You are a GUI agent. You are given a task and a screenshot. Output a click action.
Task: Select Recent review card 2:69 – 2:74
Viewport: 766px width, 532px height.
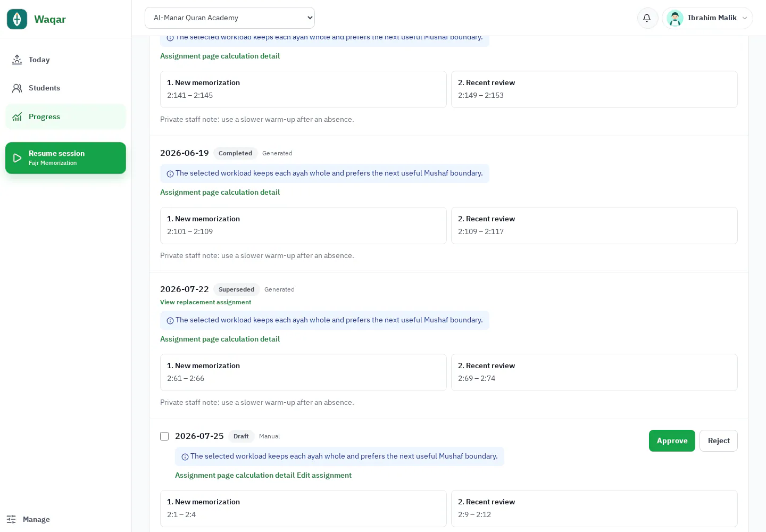[594, 372]
